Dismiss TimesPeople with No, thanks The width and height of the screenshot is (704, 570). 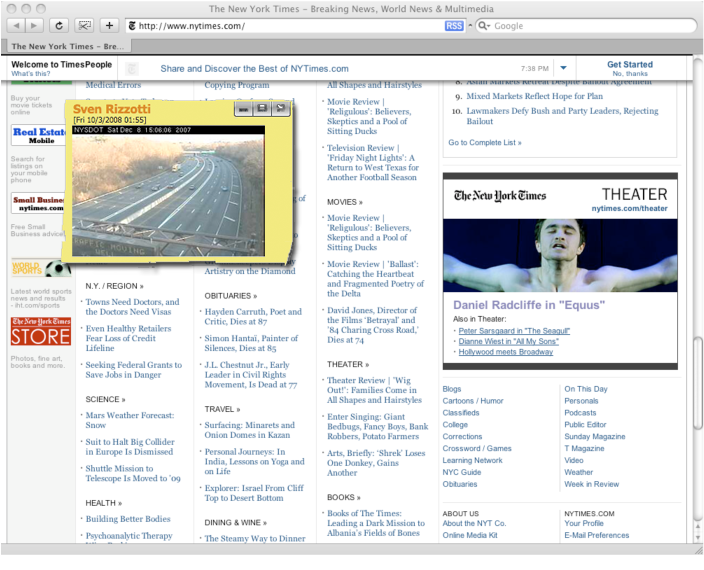click(629, 74)
